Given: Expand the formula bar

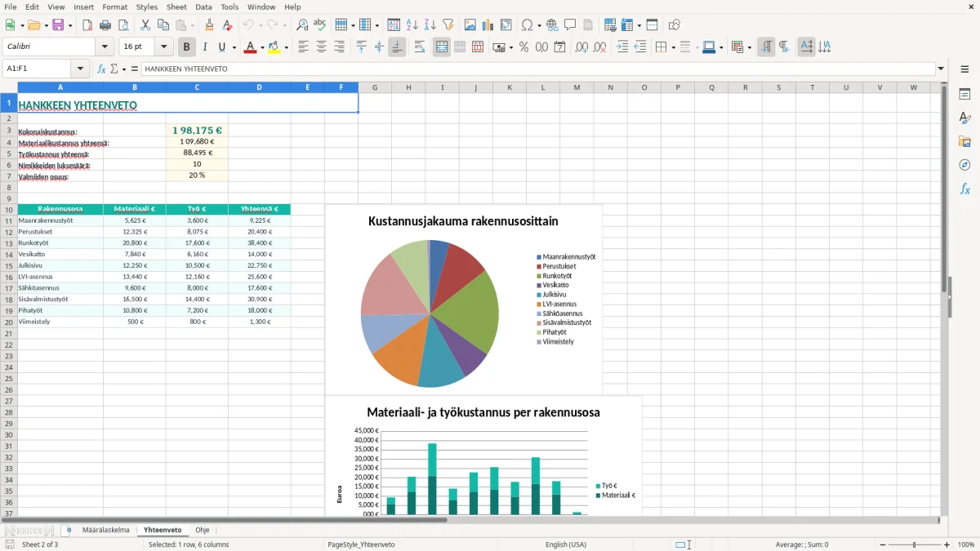Looking at the screenshot, I should point(941,69).
